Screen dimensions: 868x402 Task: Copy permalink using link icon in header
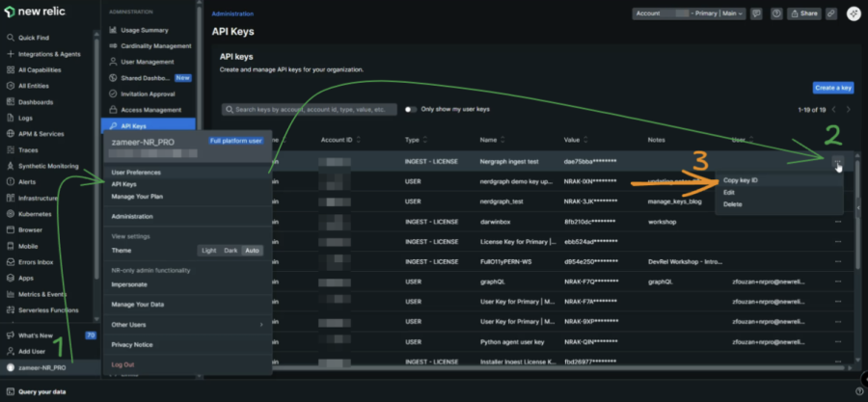(x=831, y=13)
